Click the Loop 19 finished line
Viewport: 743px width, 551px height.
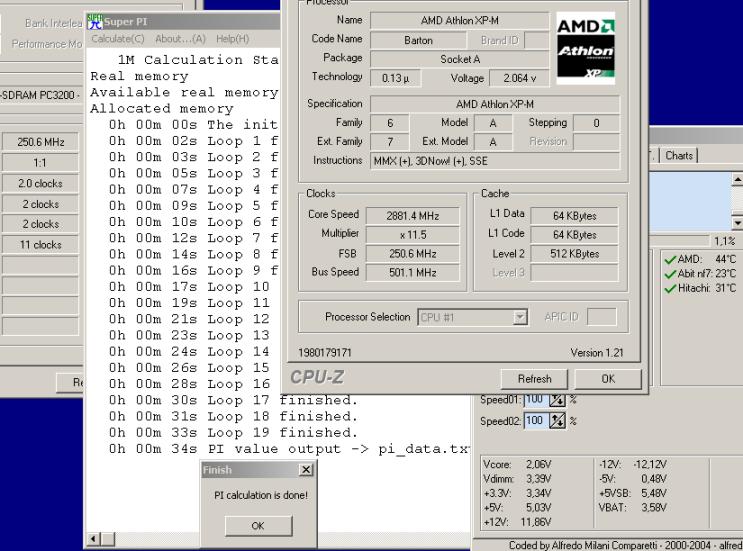pos(233,433)
